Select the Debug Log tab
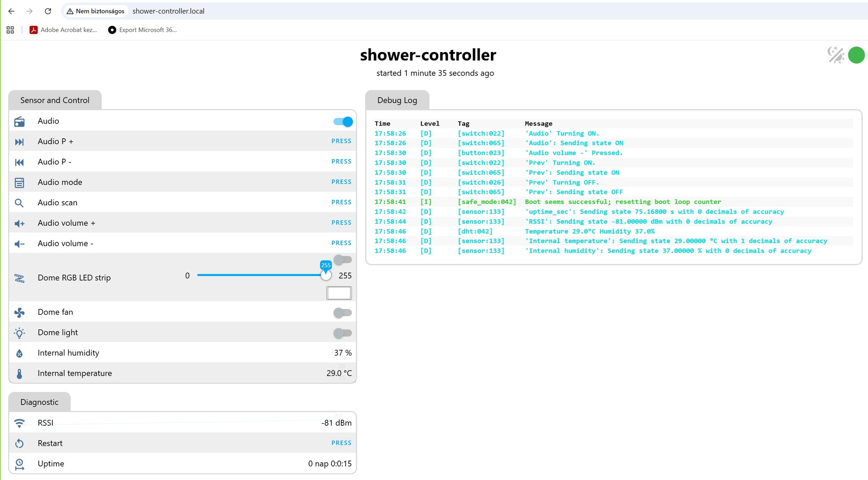The height and width of the screenshot is (480, 868). point(397,100)
